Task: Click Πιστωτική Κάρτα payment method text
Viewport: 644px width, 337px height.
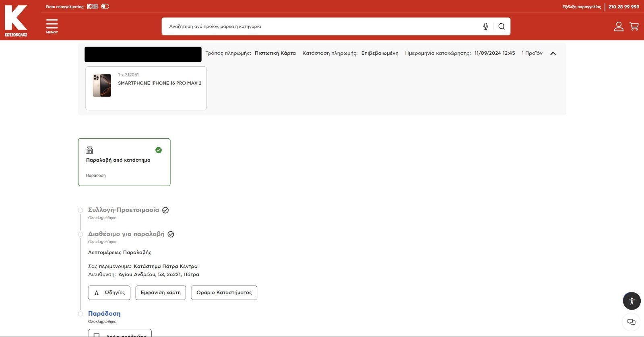Action: coord(275,53)
